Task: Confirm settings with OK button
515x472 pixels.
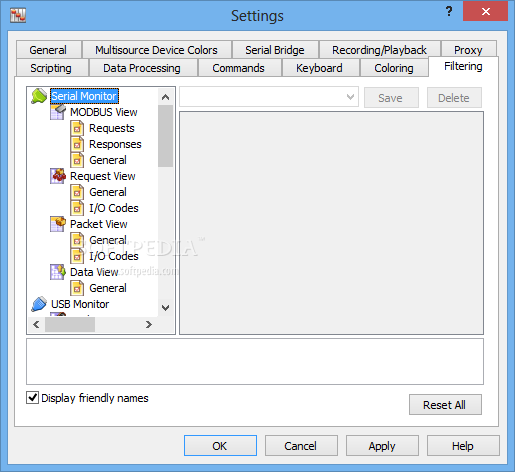Action: tap(220, 446)
